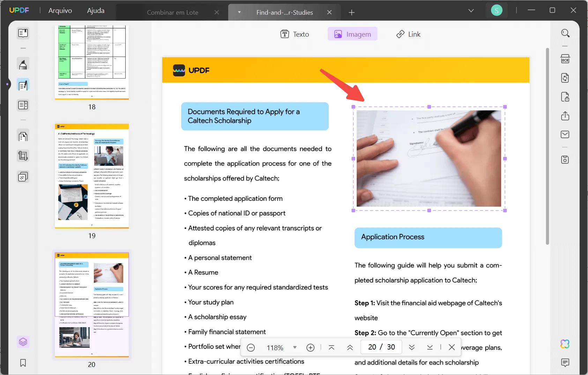Switch to Link editing mode

(x=409, y=34)
